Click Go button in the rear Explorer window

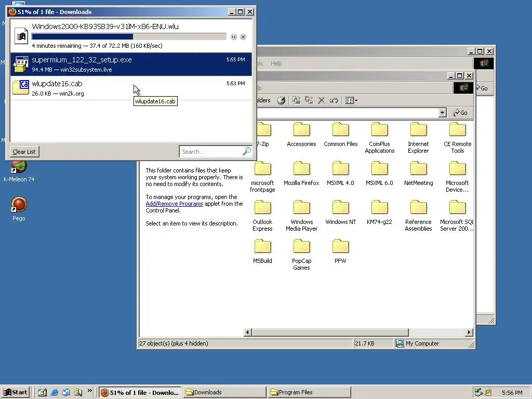tap(483, 88)
